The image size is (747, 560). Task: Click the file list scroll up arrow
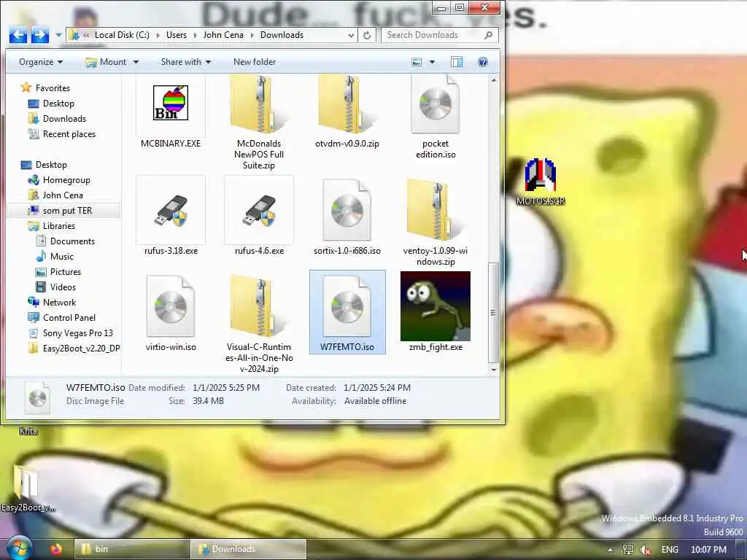(x=494, y=80)
